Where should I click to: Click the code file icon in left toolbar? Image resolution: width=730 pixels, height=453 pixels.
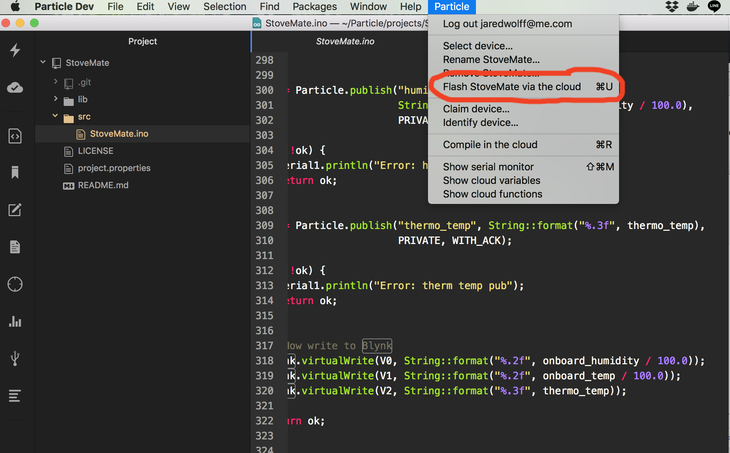(x=15, y=136)
